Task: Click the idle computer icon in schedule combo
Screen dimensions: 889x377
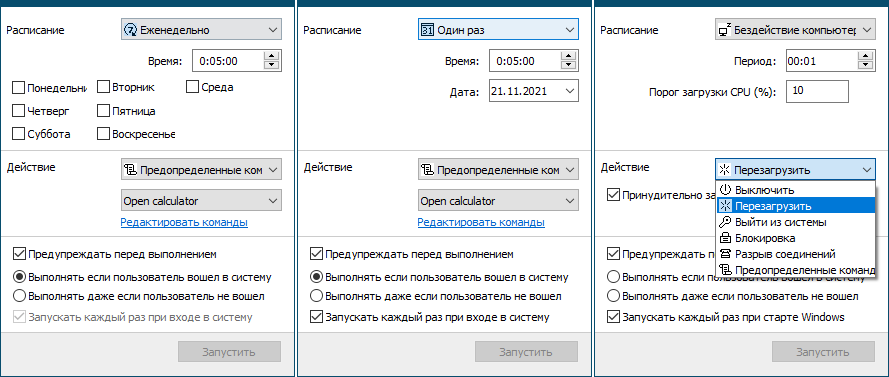Action: point(724,30)
